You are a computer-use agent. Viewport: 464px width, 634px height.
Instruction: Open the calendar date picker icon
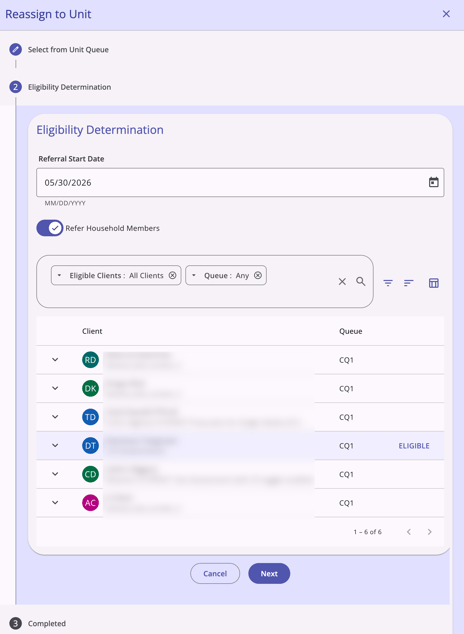[434, 182]
